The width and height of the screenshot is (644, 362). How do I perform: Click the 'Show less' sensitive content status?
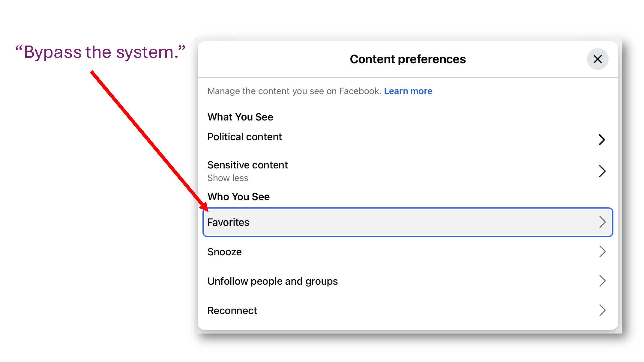click(x=228, y=178)
